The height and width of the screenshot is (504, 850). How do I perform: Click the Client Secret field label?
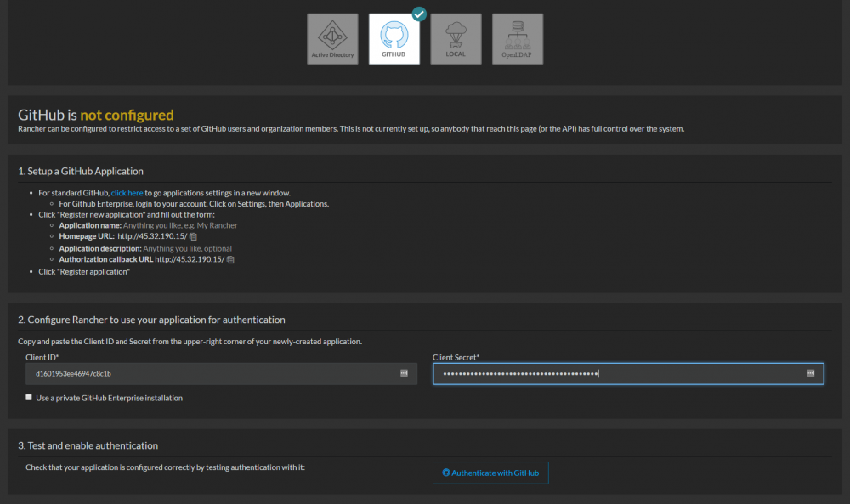[456, 357]
